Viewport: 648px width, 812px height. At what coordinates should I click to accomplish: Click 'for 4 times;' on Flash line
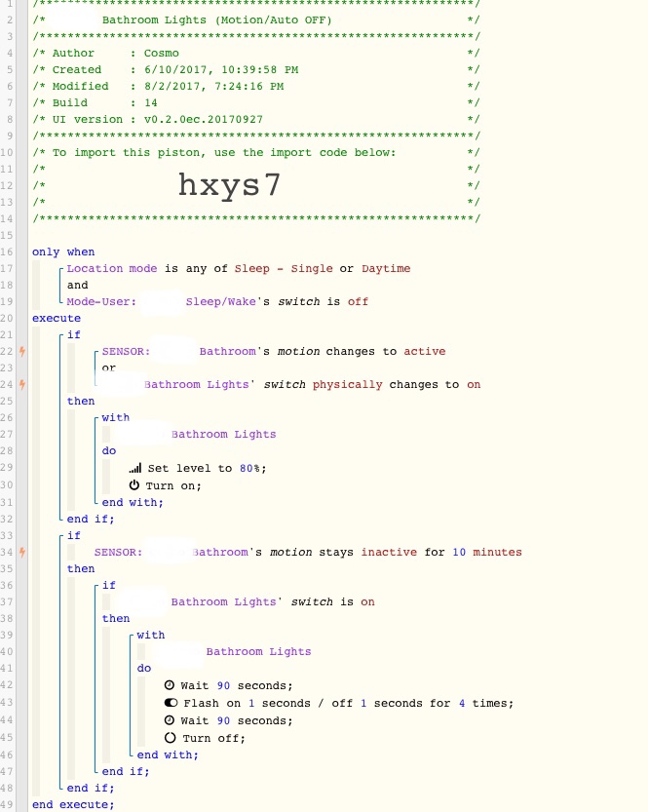click(472, 703)
